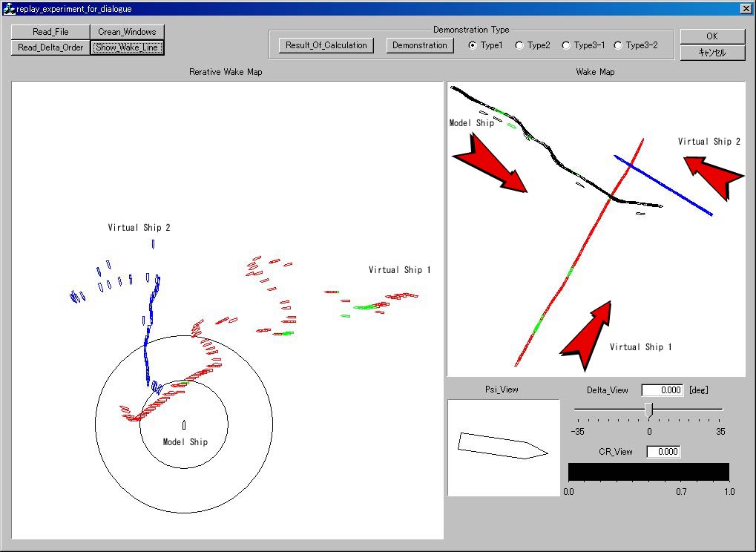Click the Delta_View label
Image resolution: width=756 pixels, height=552 pixels.
pyautogui.click(x=608, y=390)
